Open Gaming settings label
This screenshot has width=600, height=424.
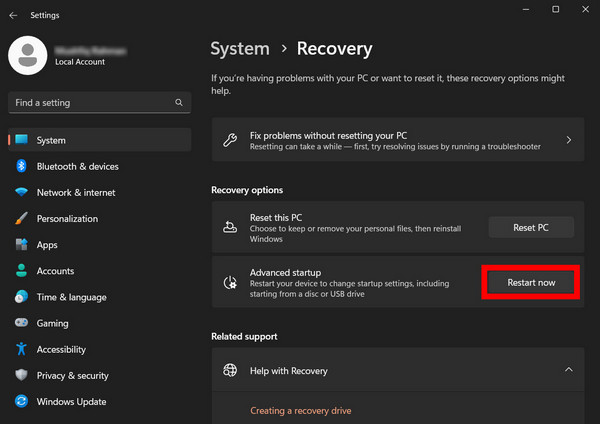coord(52,323)
